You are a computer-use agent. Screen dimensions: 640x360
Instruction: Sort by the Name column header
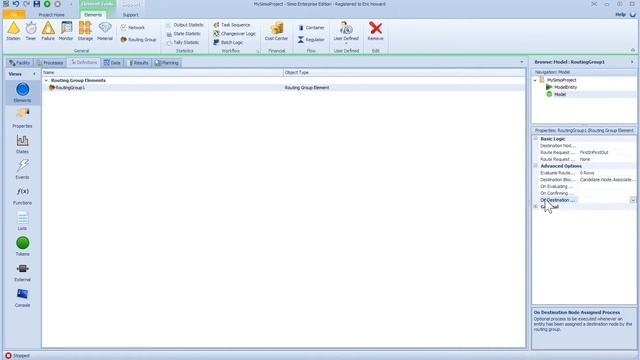click(162, 72)
